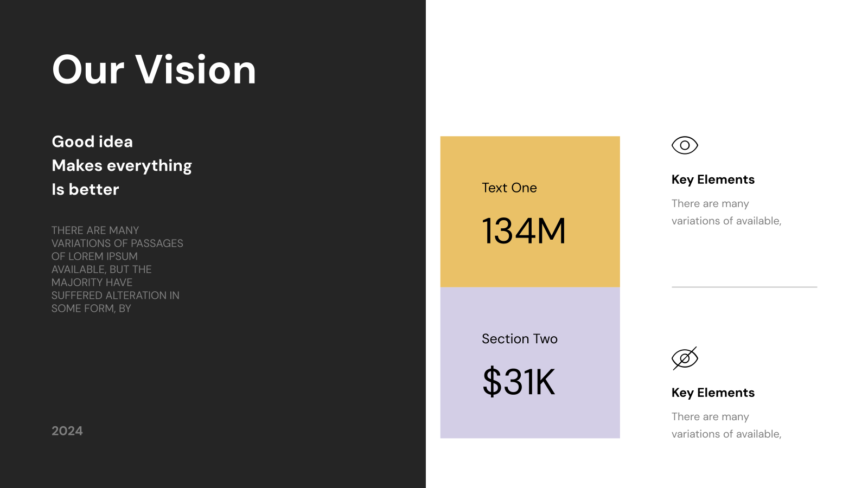
Task: Select description under the crossed-out eye icon
Action: [x=726, y=425]
